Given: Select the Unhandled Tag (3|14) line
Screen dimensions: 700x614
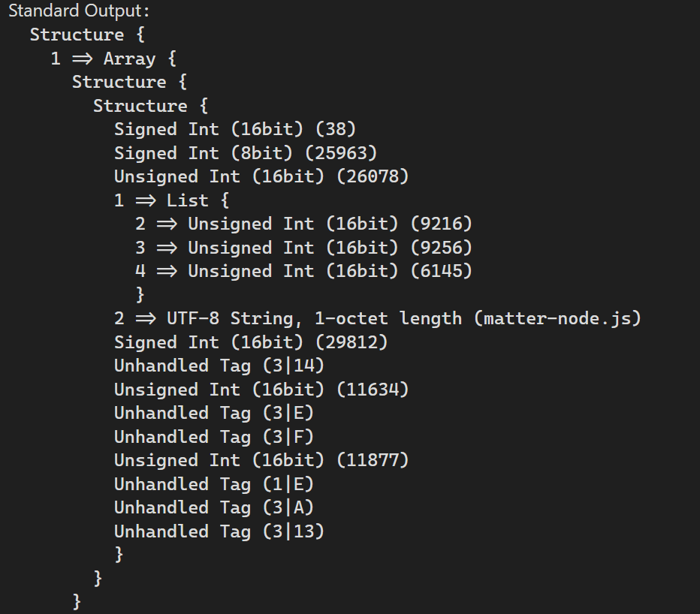Looking at the screenshot, I should 219,366.
